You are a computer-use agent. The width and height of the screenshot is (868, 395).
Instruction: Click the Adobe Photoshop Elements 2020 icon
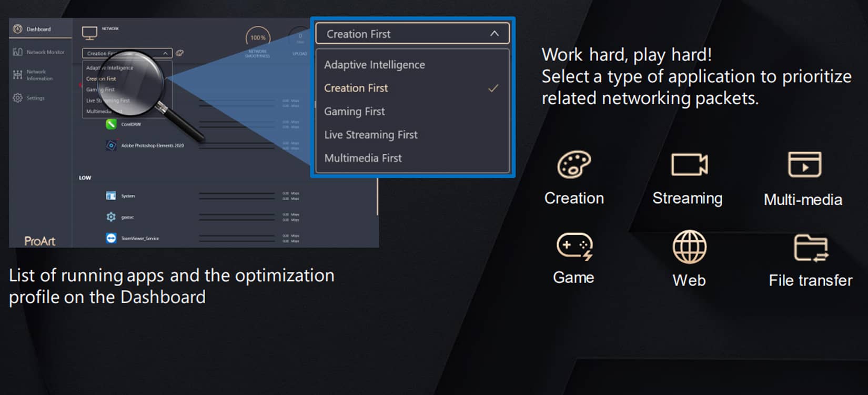click(x=111, y=145)
